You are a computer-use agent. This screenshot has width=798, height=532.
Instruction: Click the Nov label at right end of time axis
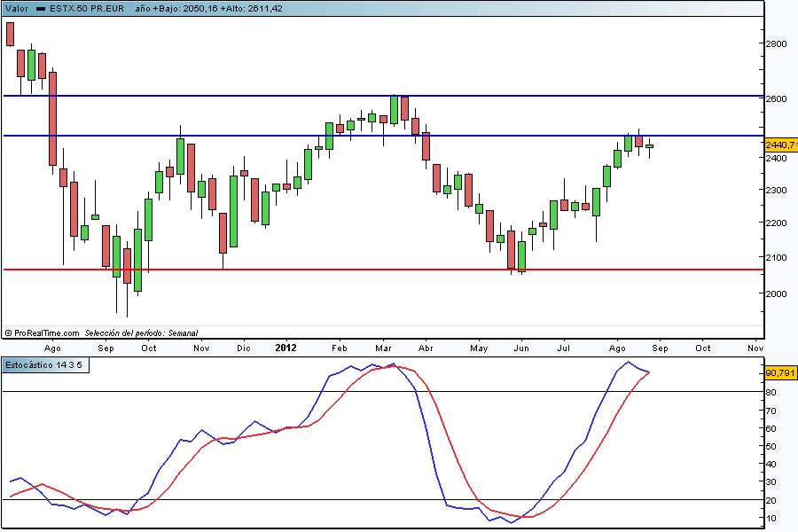click(x=755, y=348)
